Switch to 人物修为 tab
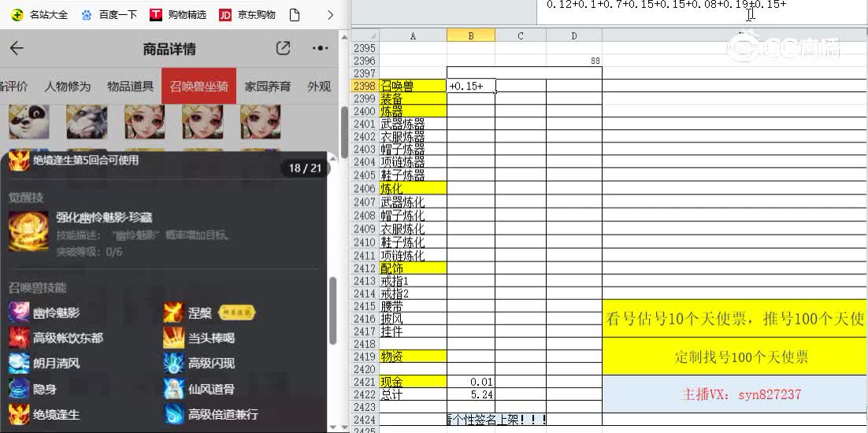Viewport: 868px width, 433px height. coord(68,87)
